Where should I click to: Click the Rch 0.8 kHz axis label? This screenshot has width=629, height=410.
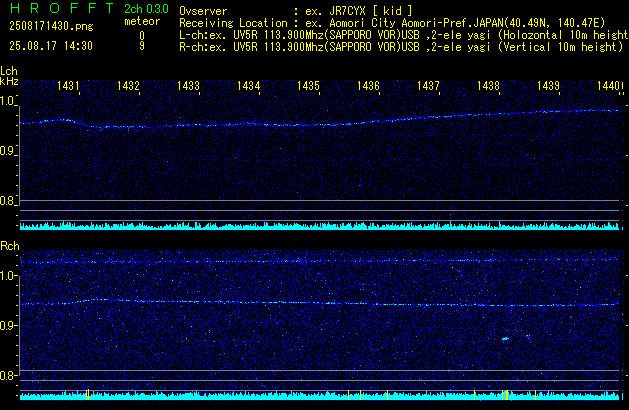[x=7, y=376]
